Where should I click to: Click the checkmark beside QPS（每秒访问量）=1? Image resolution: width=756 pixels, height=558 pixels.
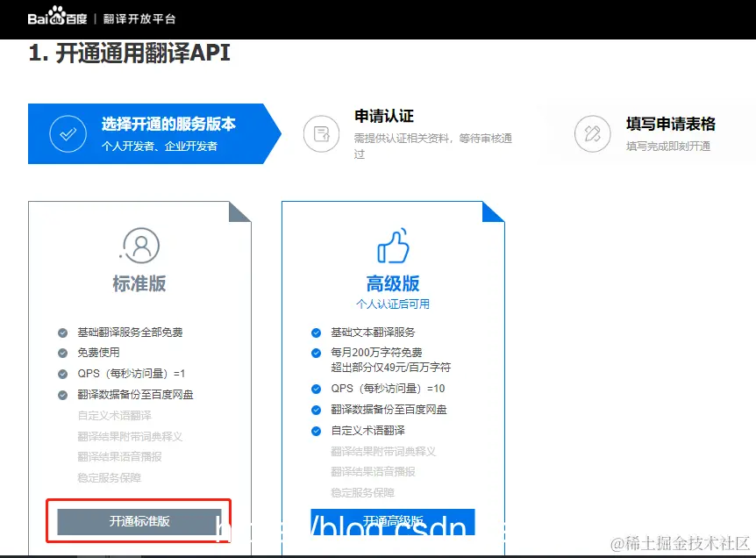coord(61,374)
